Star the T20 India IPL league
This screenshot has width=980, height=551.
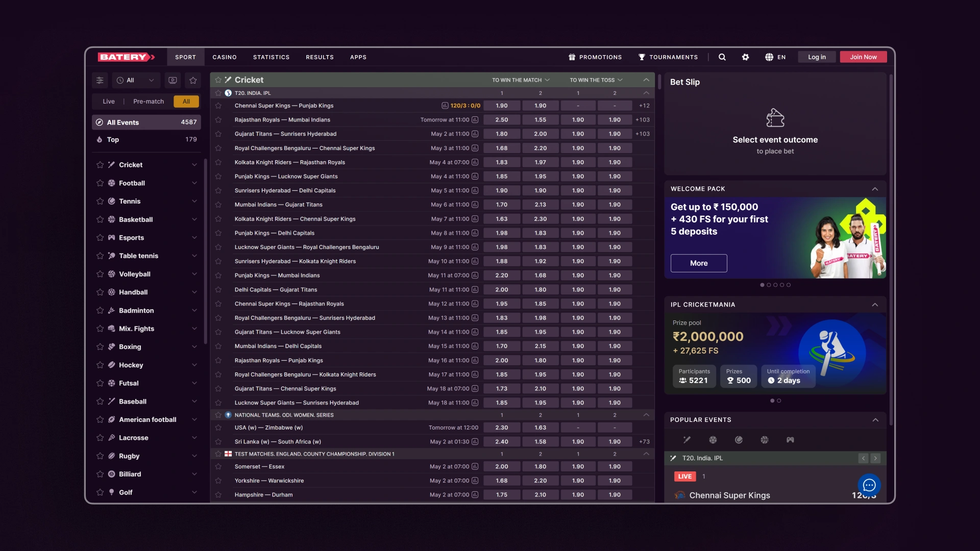pos(218,93)
